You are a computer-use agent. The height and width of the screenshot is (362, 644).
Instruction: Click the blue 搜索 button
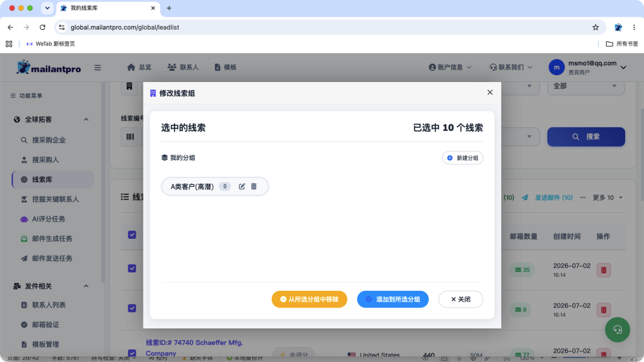tap(586, 137)
